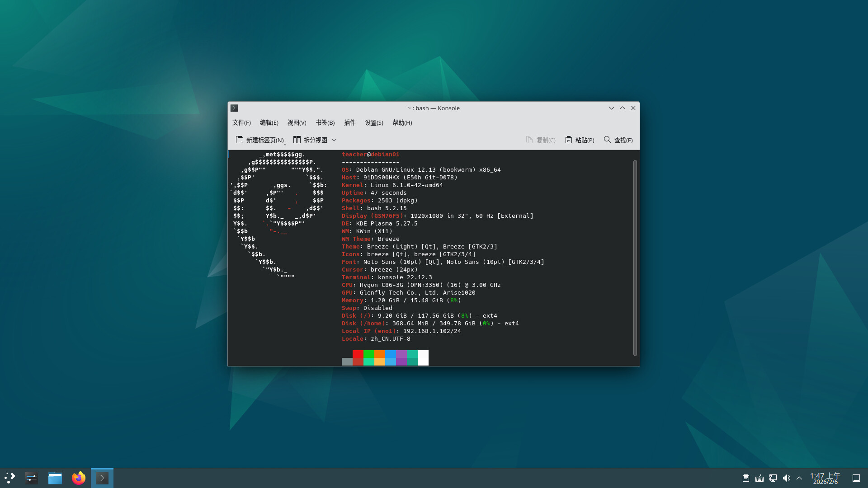Click the clock showing 1:47

(825, 478)
